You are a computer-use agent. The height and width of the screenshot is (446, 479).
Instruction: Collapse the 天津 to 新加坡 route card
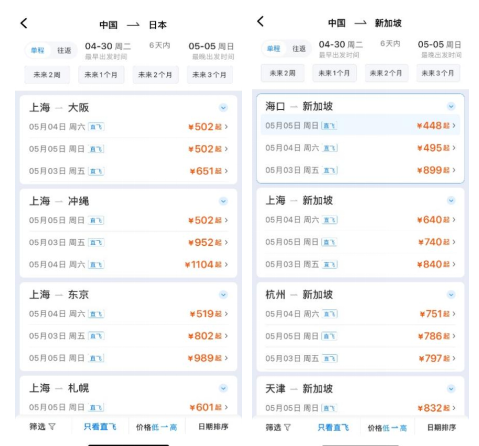click(x=451, y=389)
